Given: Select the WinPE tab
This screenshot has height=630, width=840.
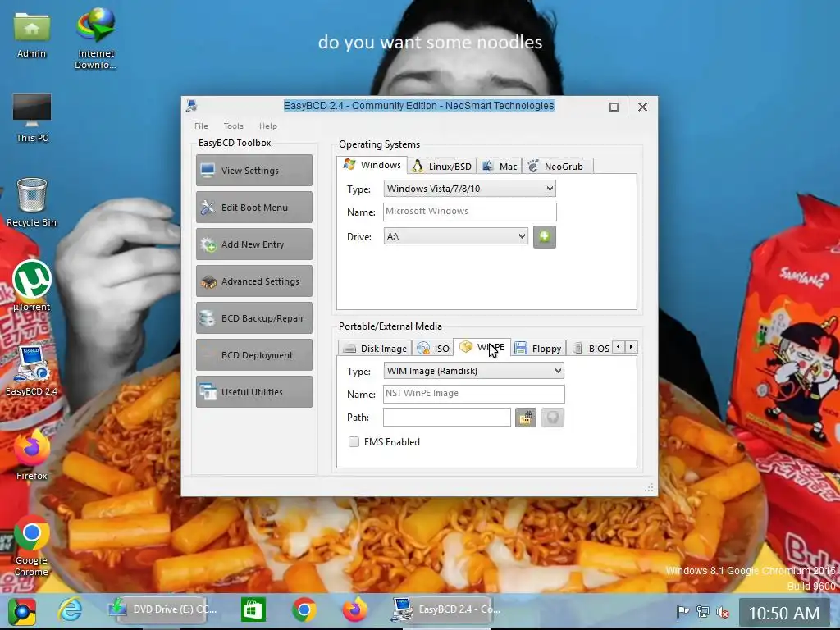Looking at the screenshot, I should pyautogui.click(x=482, y=347).
